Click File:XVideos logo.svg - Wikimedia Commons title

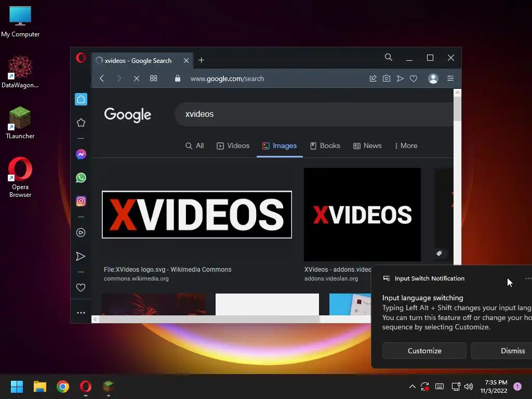tap(168, 270)
